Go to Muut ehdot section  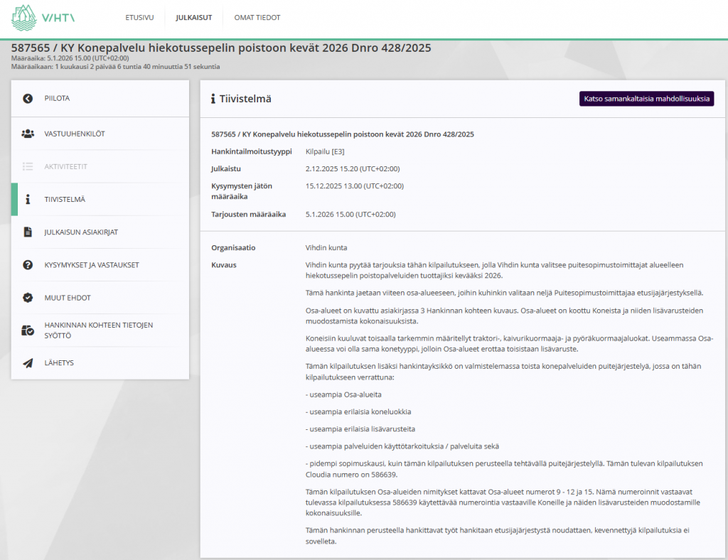click(68, 298)
